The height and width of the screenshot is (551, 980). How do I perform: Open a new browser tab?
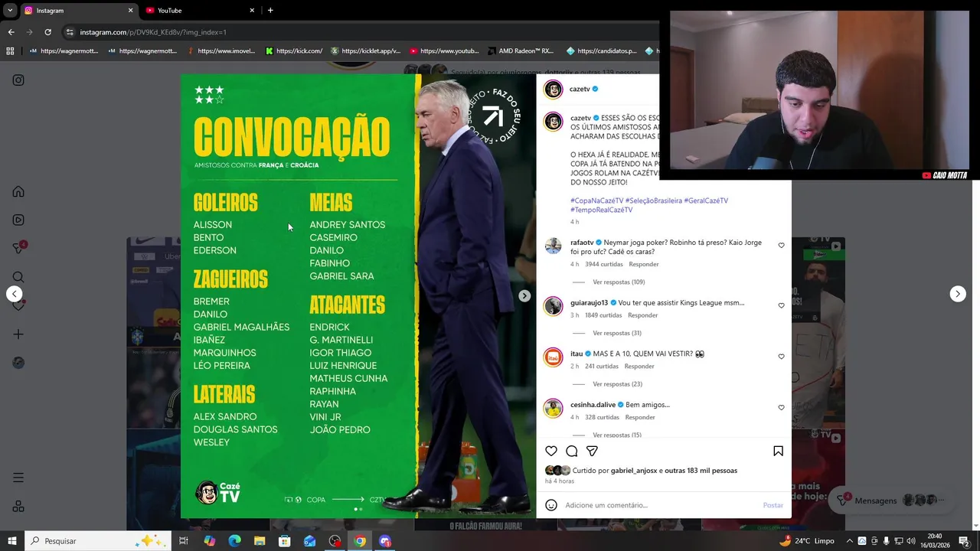(270, 11)
